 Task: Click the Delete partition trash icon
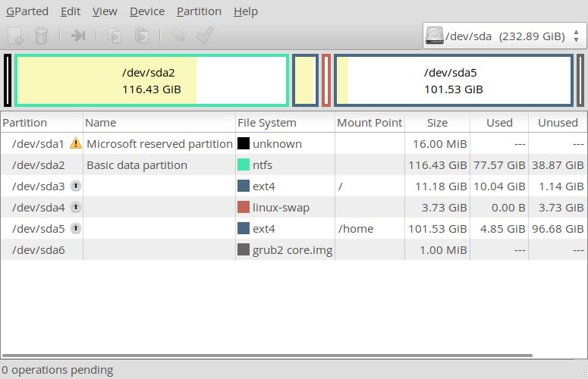[x=41, y=36]
